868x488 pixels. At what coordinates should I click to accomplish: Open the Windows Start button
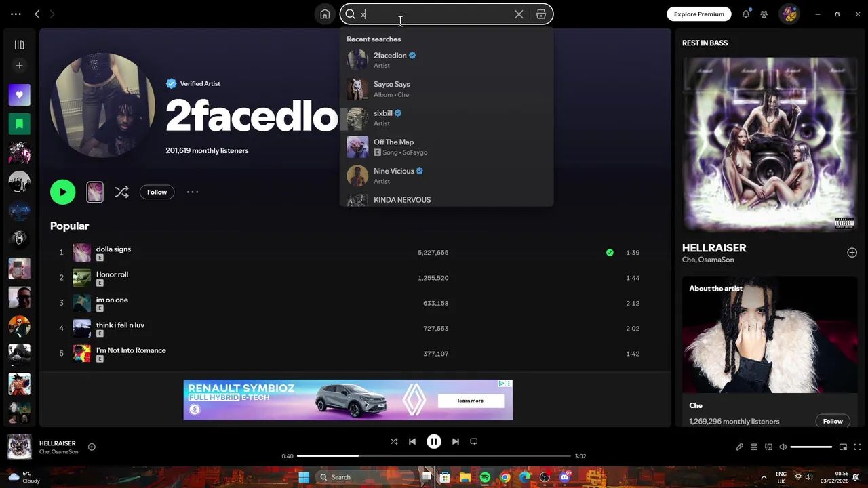(304, 477)
